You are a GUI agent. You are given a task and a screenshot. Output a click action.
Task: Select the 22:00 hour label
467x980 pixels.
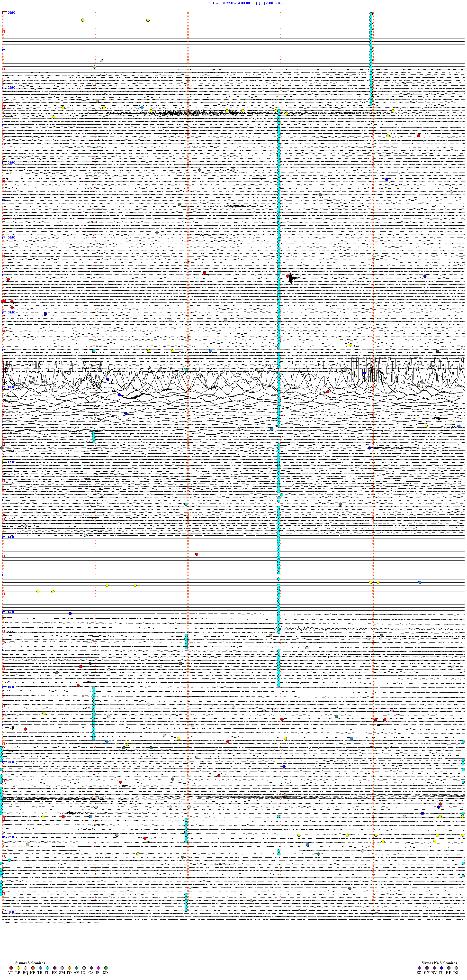[x=11, y=837]
